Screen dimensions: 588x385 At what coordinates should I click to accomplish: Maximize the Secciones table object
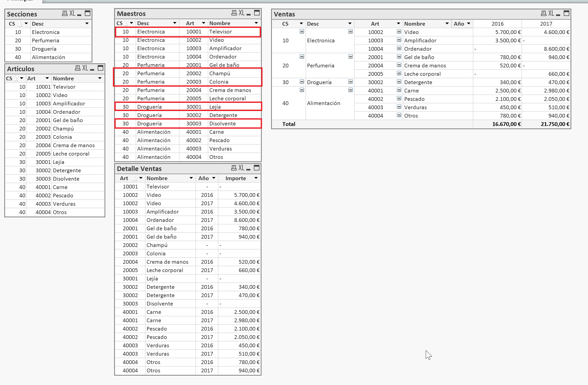[88, 13]
